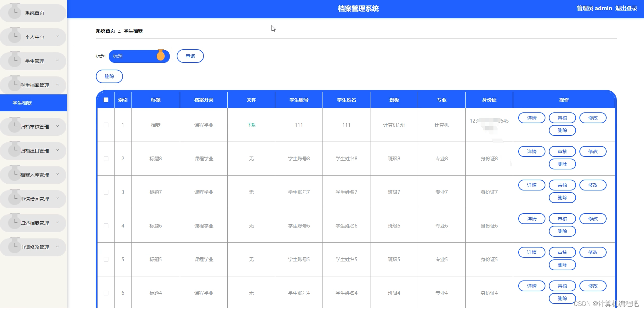644x310 pixels.
Task: Toggle the select-all checkbox in table header
Action: coord(106,99)
